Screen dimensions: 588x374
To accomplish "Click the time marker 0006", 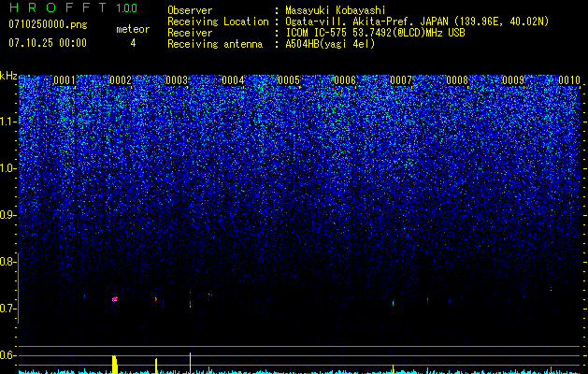I will click(345, 80).
